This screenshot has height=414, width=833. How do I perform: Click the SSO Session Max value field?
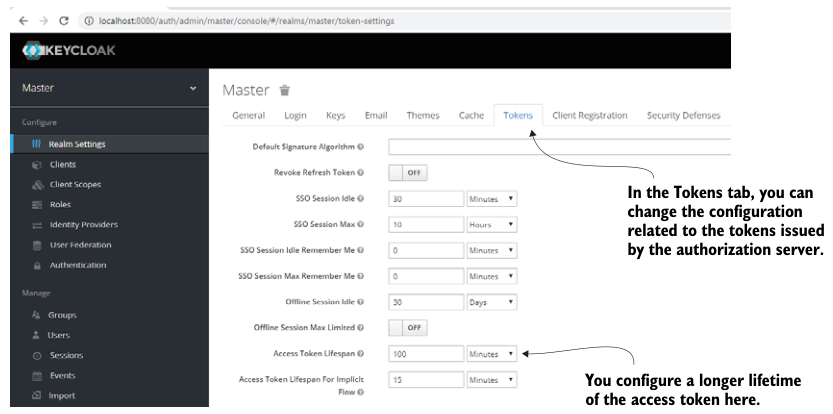click(x=426, y=225)
